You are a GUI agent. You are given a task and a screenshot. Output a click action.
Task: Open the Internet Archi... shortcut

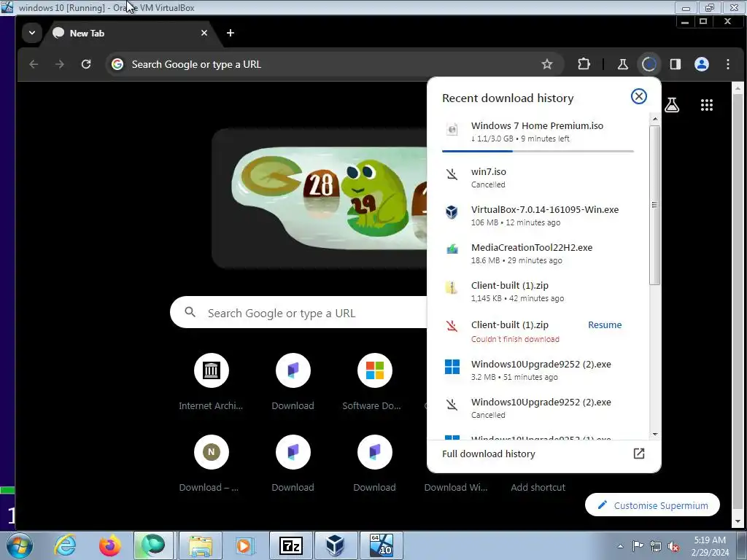(x=211, y=381)
